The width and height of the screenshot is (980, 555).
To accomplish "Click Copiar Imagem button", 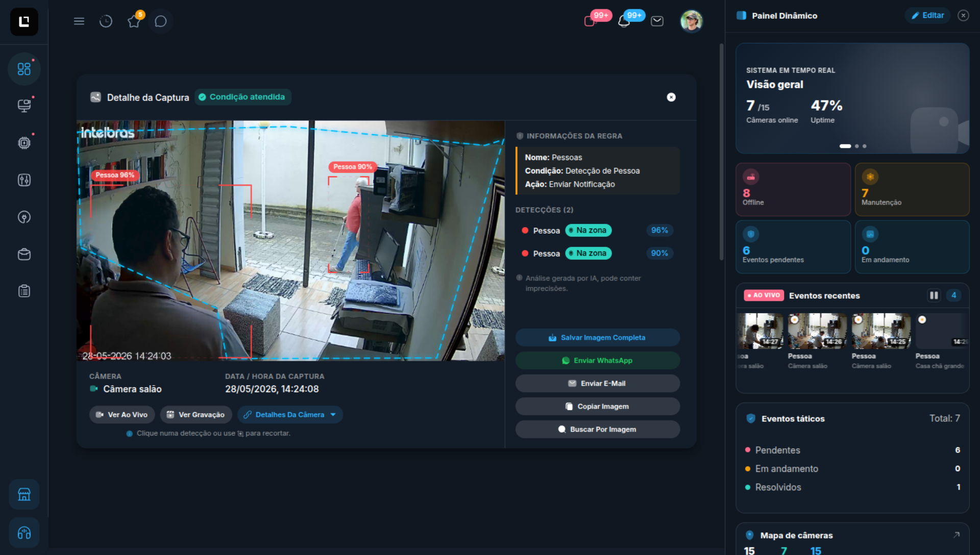I will click(x=597, y=407).
